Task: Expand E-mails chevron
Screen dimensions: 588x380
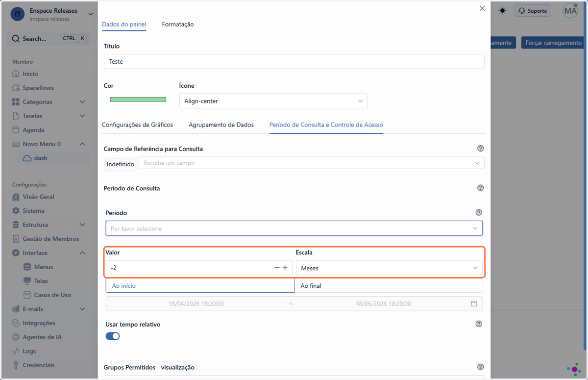Action: coord(82,309)
